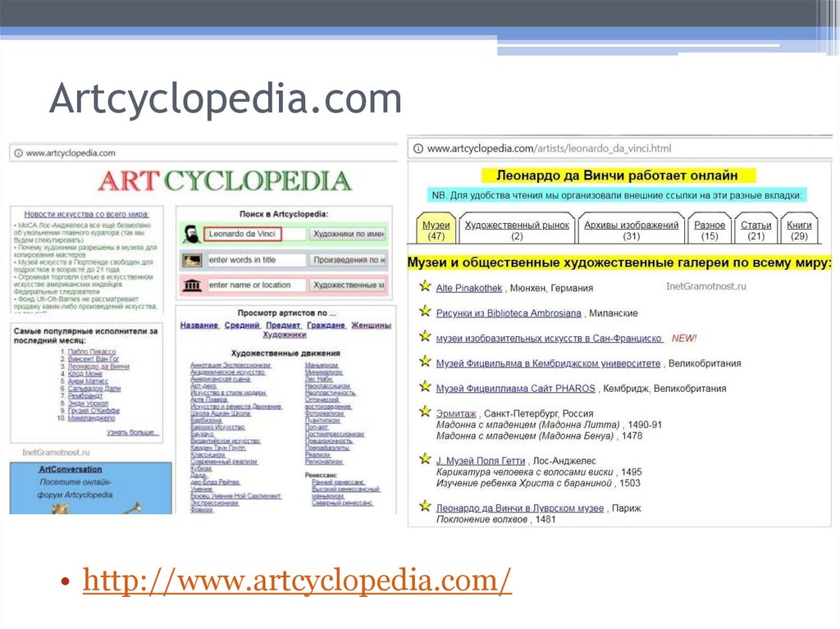This screenshot has width=840, height=629.
Task: Click the Поклонение волхвов, 1481 entry
Action: [x=496, y=520]
